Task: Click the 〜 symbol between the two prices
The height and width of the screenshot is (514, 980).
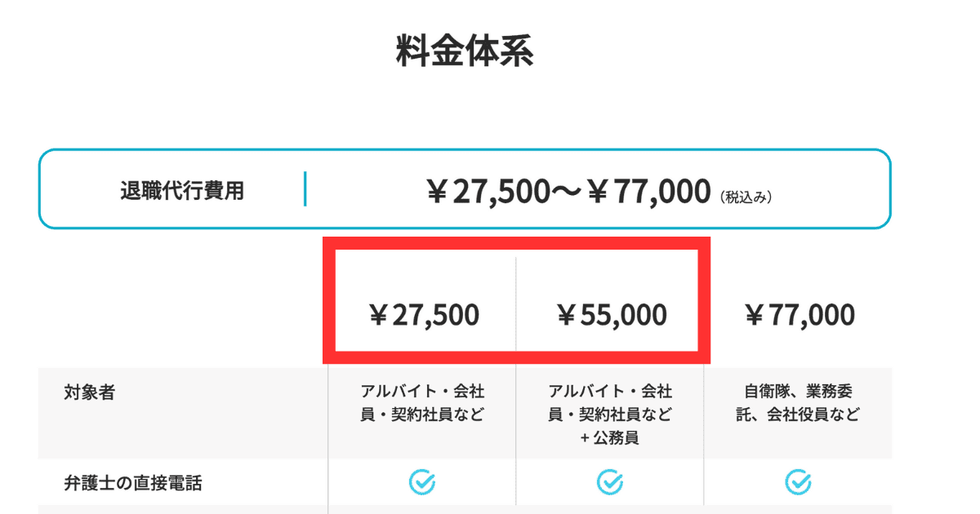Action: click(568, 193)
